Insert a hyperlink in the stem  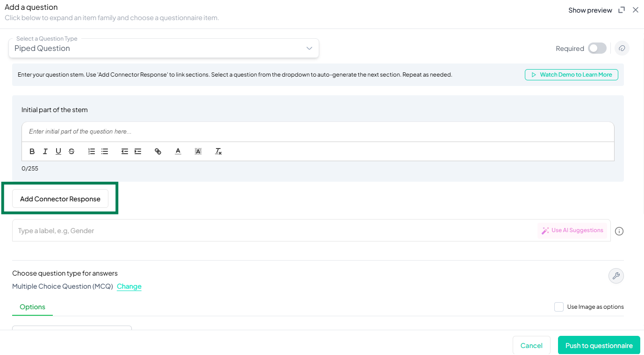pos(158,151)
